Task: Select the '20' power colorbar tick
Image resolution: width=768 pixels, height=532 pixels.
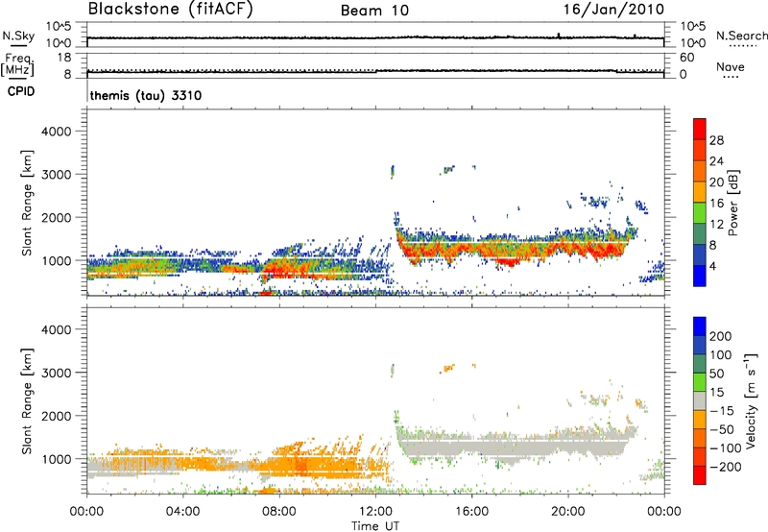Action: point(716,182)
